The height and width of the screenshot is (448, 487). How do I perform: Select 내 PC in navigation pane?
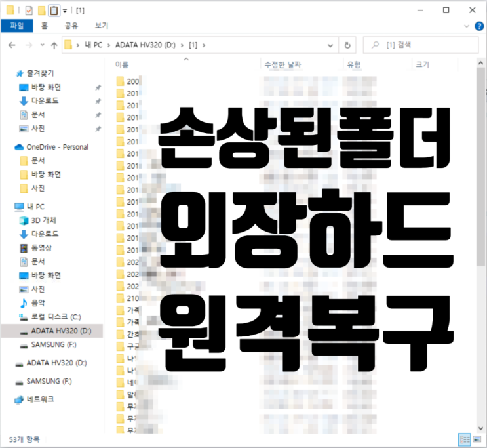35,207
